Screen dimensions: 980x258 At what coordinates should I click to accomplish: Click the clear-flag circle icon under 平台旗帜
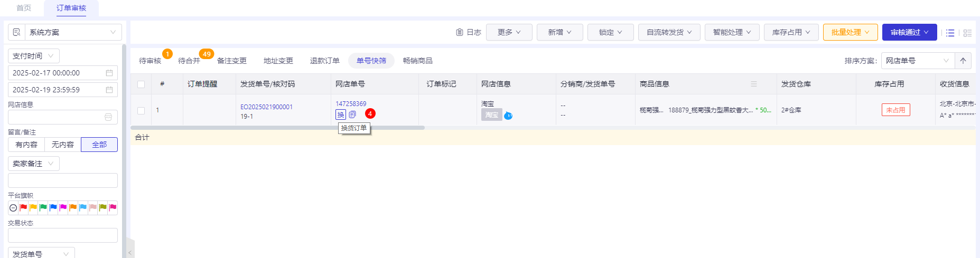[x=13, y=208]
